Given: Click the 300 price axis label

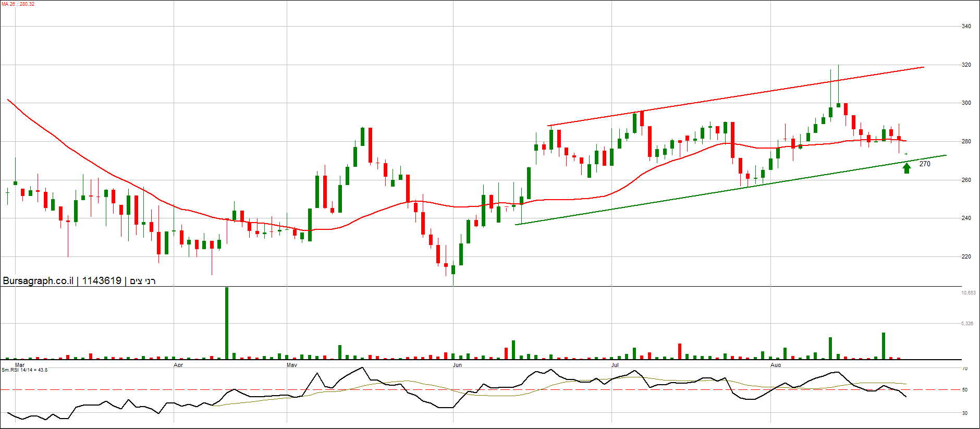Looking at the screenshot, I should coord(966,103).
